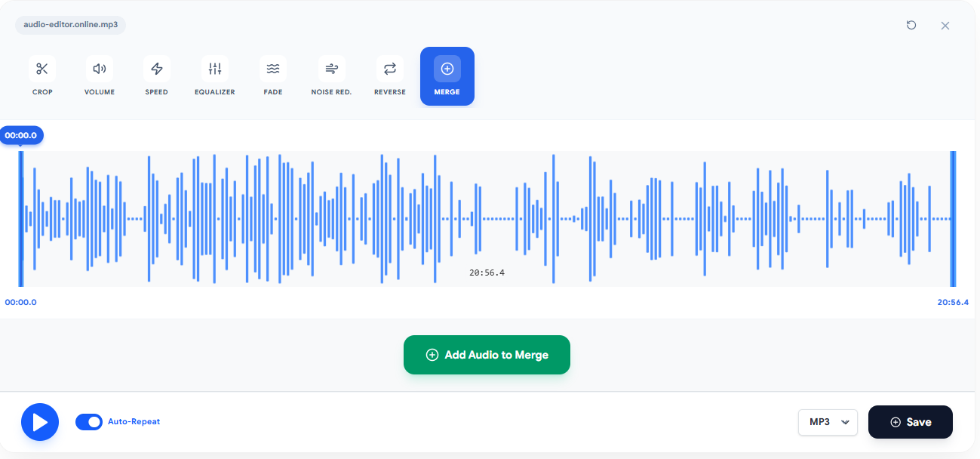Click Add Audio to Merge
The height and width of the screenshot is (459, 980).
point(487,355)
